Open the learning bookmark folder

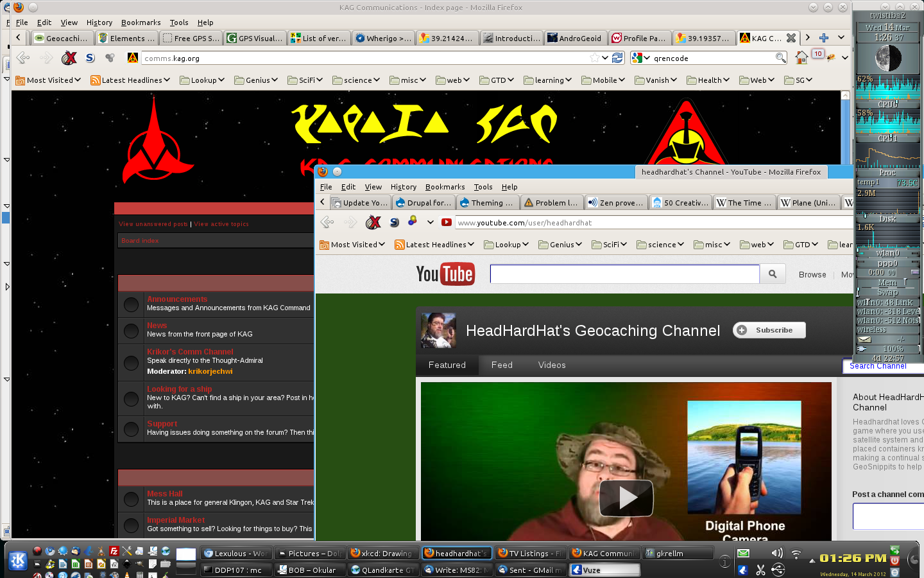click(x=548, y=80)
